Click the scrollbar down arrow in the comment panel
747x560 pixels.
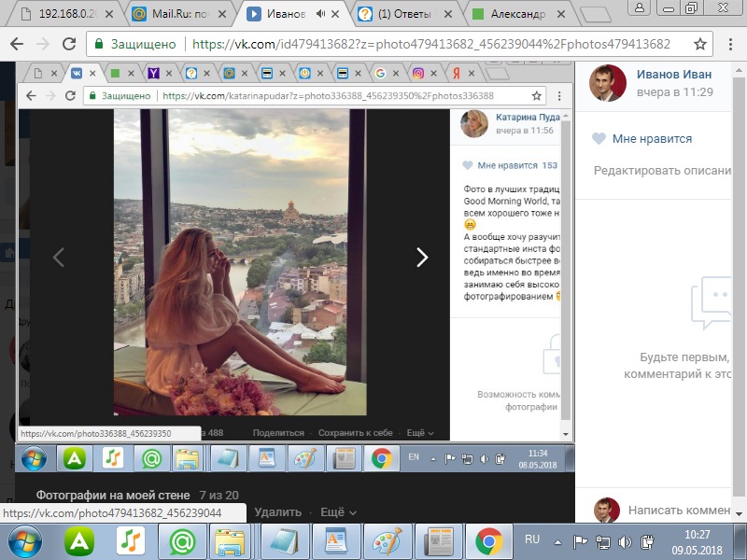(739, 514)
